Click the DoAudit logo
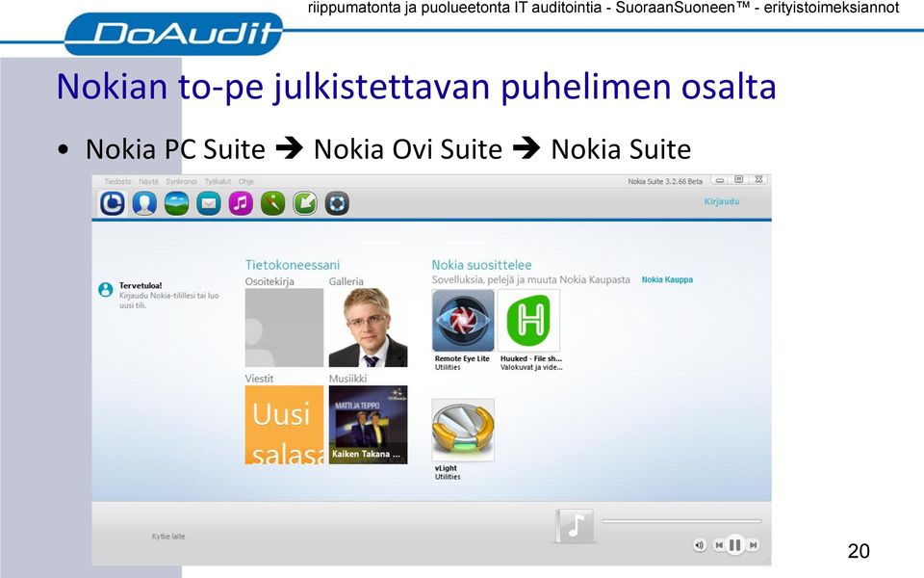The image size is (924, 578). pyautogui.click(x=174, y=35)
